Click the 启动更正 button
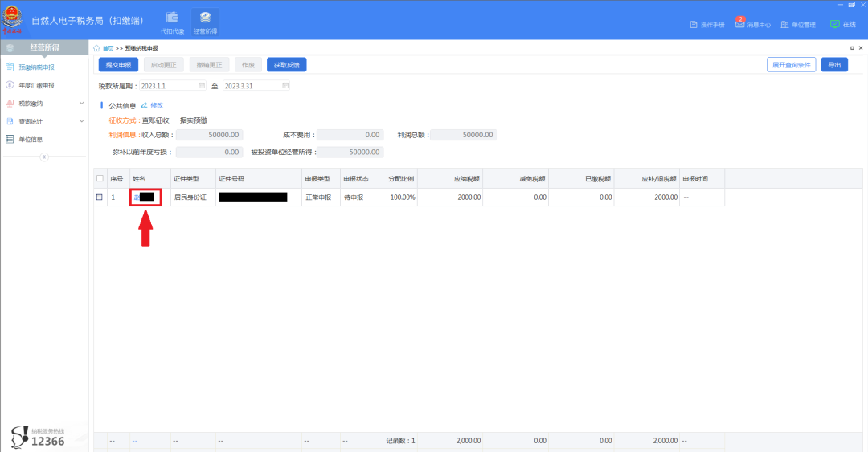The image size is (868, 452). (163, 65)
